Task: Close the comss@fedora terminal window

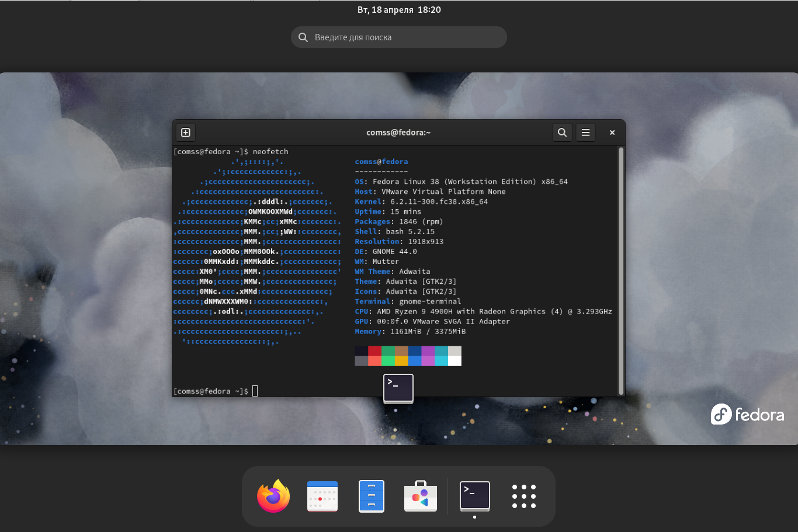Action: 612,133
